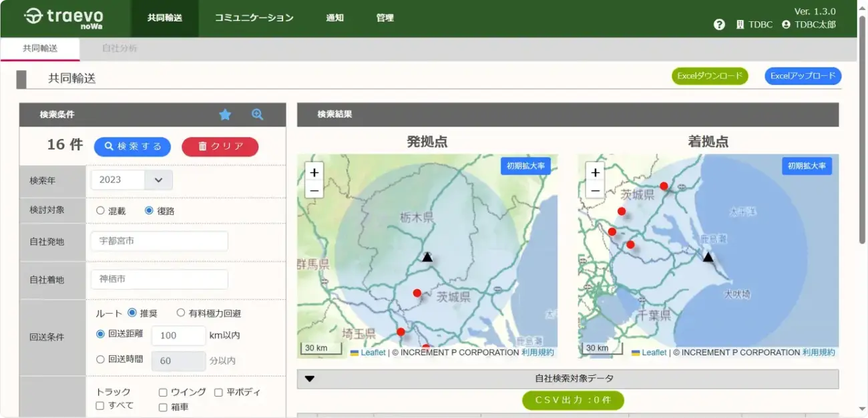Zoom in on the 着拠点 map
Viewport: 868px width, 418px height.
tap(595, 172)
